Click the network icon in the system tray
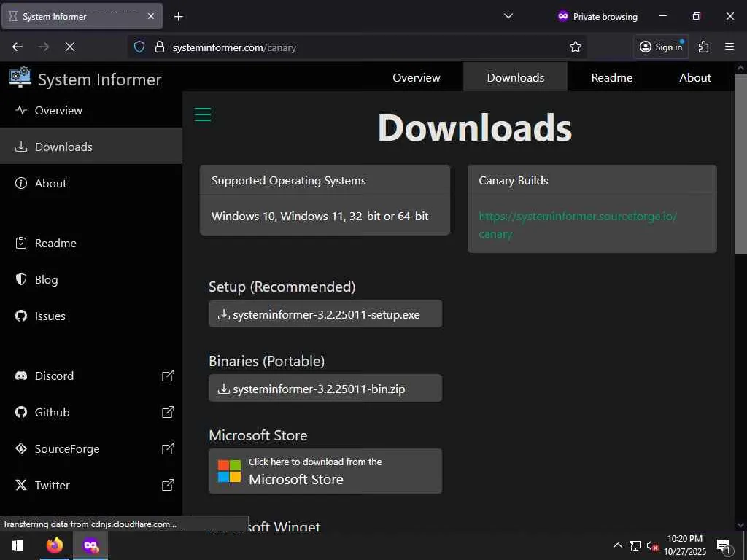Screen dimensions: 747x560 (x=635, y=545)
